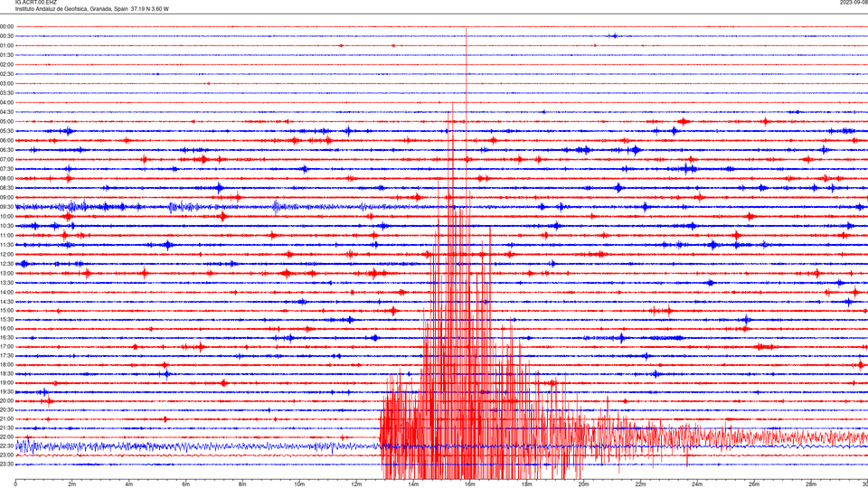
Task: Select the 09:00 trace time label
Action: tap(6, 198)
